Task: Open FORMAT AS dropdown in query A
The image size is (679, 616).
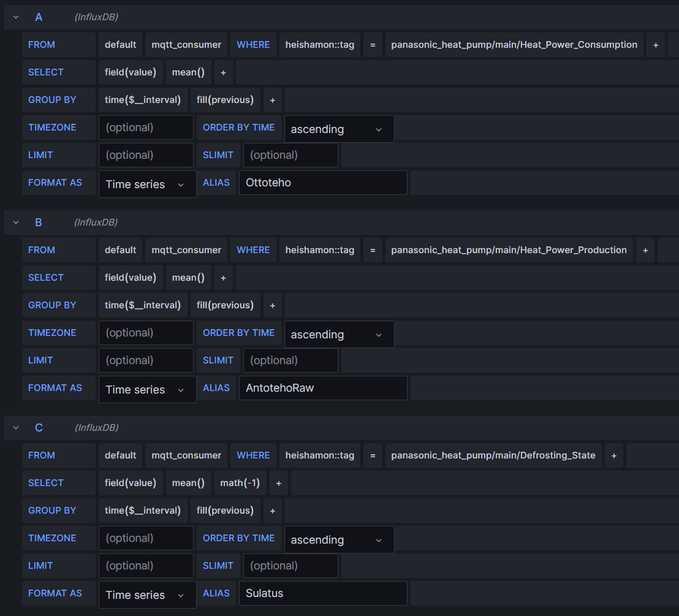Action: click(147, 184)
